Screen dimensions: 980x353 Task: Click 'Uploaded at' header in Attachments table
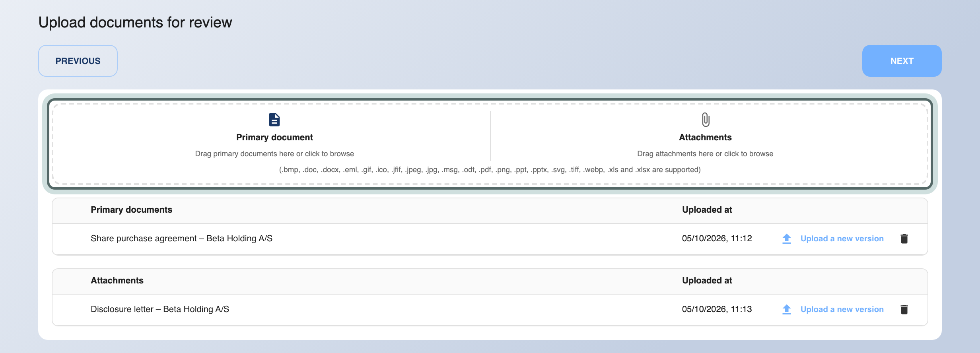[x=707, y=281]
